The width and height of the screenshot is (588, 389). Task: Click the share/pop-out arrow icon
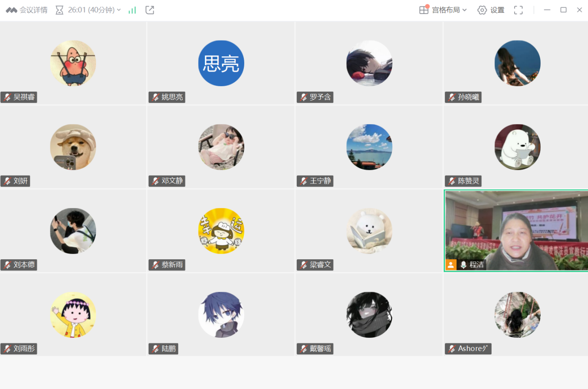[x=149, y=10]
